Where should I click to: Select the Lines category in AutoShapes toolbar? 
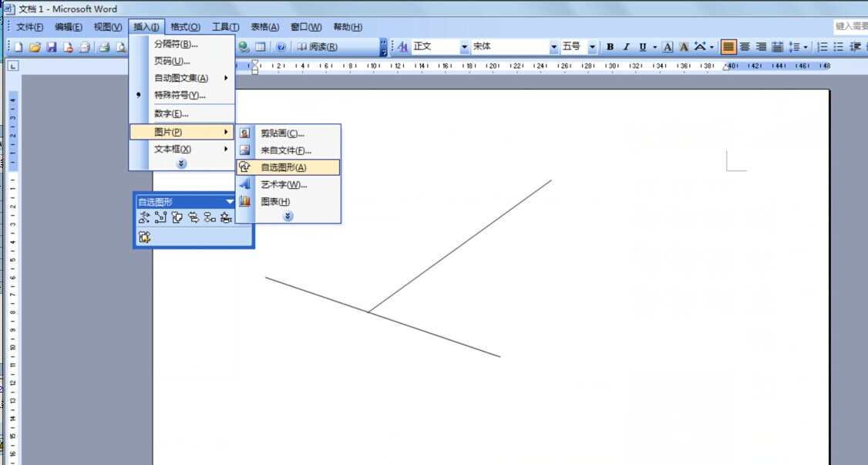(x=144, y=217)
